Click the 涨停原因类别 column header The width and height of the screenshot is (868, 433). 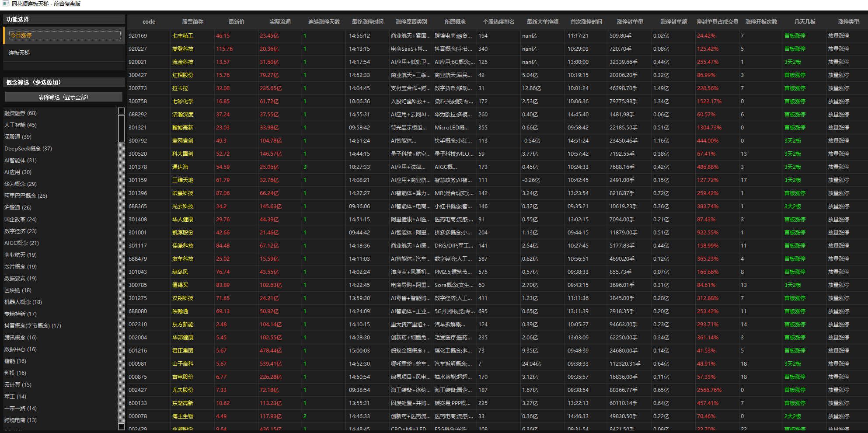click(411, 22)
